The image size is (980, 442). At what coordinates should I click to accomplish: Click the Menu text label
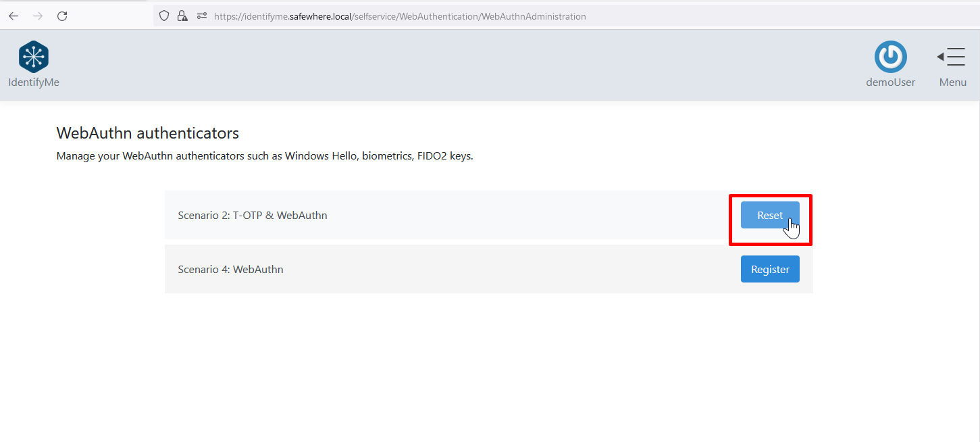point(952,82)
